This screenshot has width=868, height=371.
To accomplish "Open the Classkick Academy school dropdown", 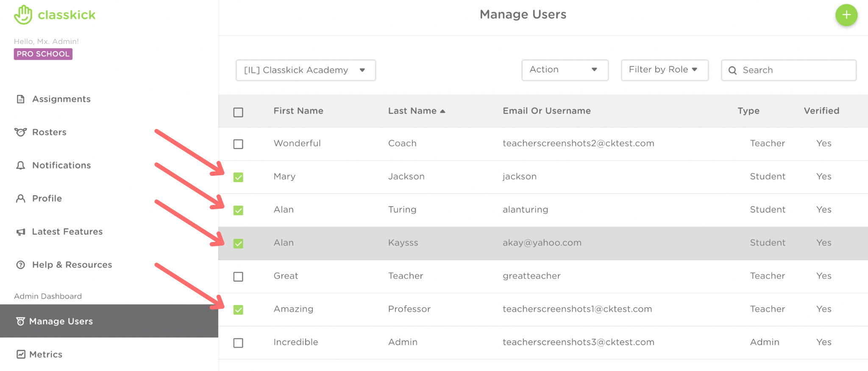I will pos(306,70).
